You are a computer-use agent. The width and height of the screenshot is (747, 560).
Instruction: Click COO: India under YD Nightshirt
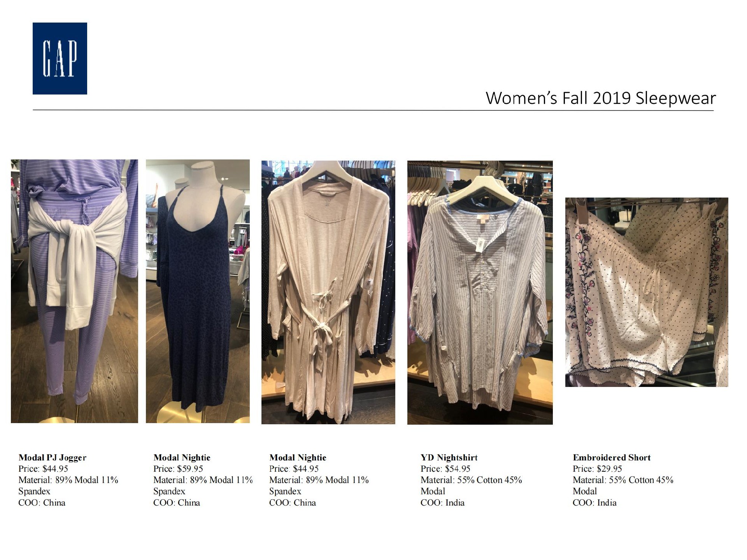[442, 503]
